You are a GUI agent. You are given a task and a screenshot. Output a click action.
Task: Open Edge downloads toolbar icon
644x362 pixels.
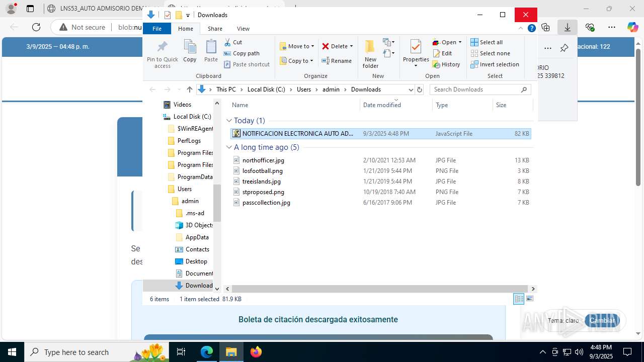coord(567,27)
